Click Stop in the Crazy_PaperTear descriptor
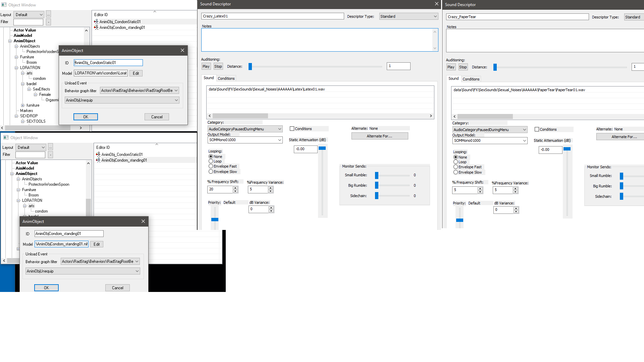Image resolution: width=644 pixels, height=362 pixels. coord(463,67)
